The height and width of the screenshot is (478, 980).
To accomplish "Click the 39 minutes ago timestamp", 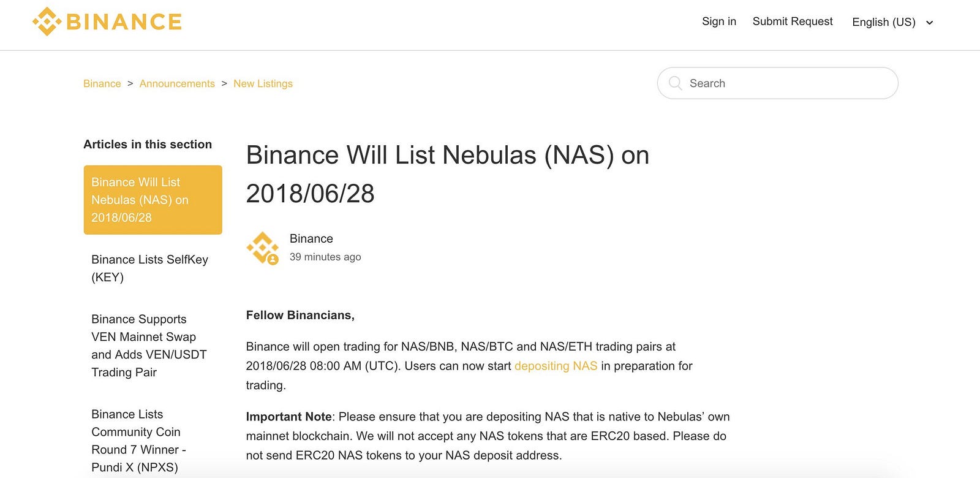I will (x=325, y=257).
